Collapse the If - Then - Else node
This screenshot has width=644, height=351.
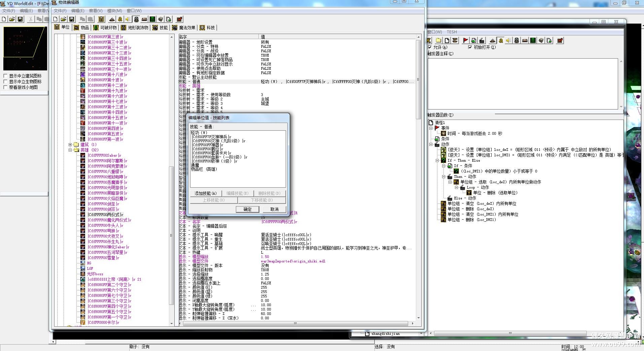click(437, 160)
